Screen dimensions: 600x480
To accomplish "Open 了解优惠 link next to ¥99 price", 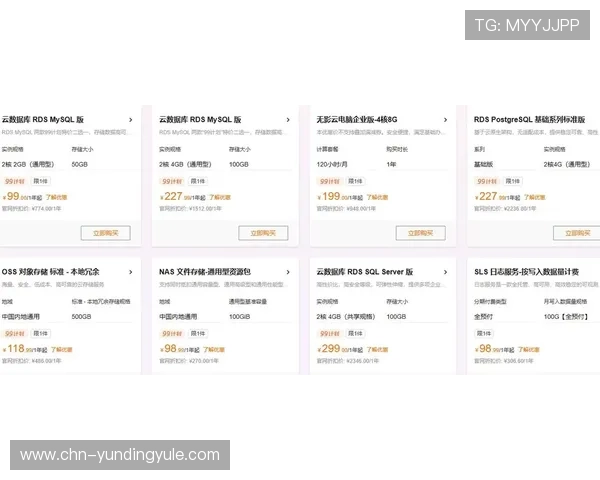I will [57, 198].
